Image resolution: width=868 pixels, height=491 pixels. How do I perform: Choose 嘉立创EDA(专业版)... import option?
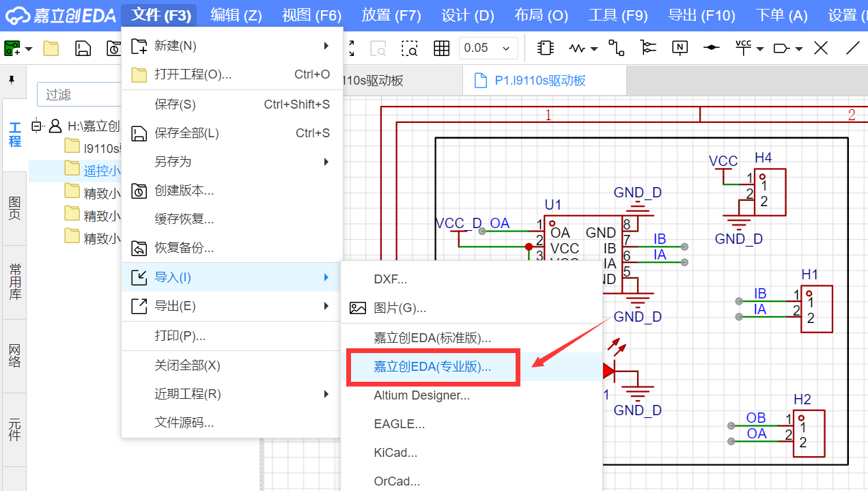pos(472,367)
